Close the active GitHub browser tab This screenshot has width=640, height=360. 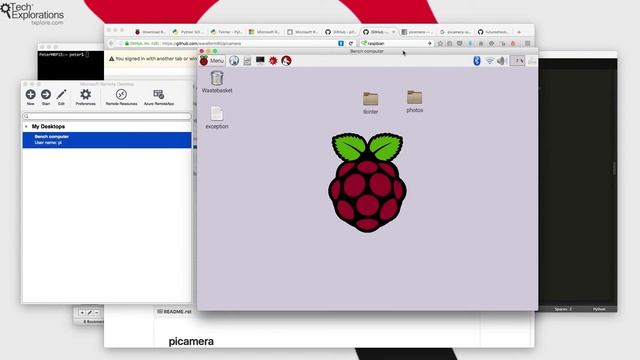[x=393, y=32]
